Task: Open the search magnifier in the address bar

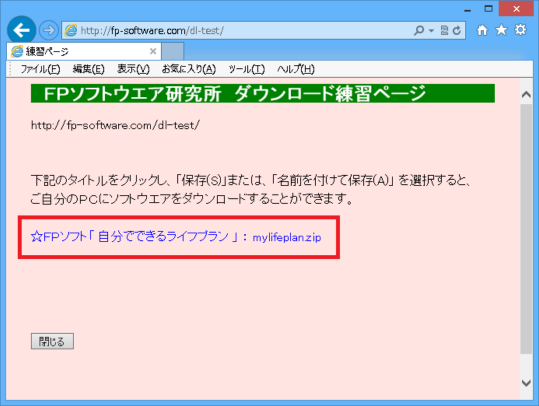Action: [419, 31]
